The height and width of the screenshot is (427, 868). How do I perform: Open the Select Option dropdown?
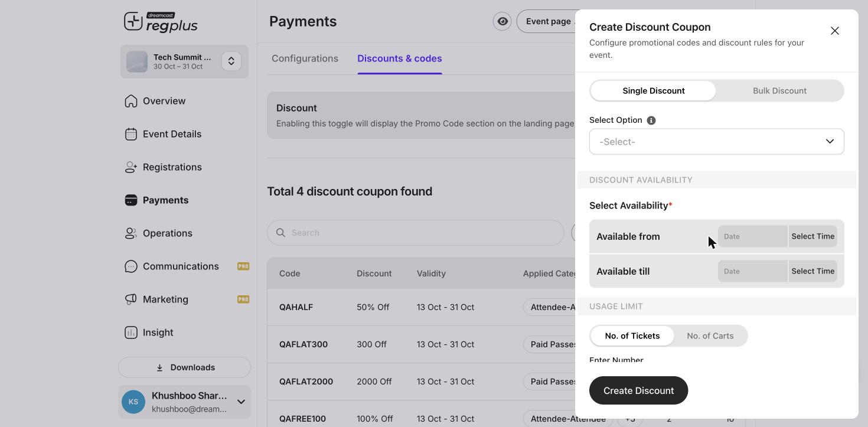click(717, 142)
